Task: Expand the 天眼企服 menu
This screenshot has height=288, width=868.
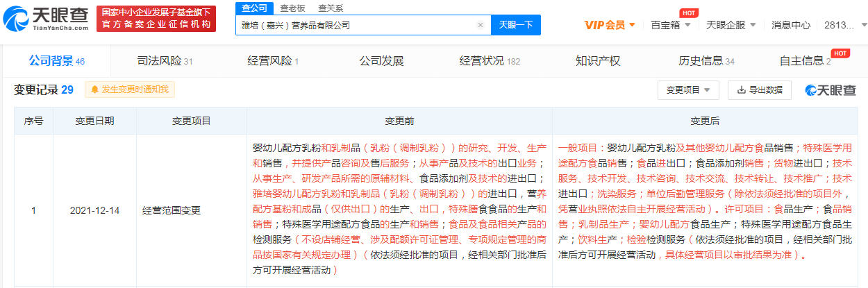Action: pos(731,25)
